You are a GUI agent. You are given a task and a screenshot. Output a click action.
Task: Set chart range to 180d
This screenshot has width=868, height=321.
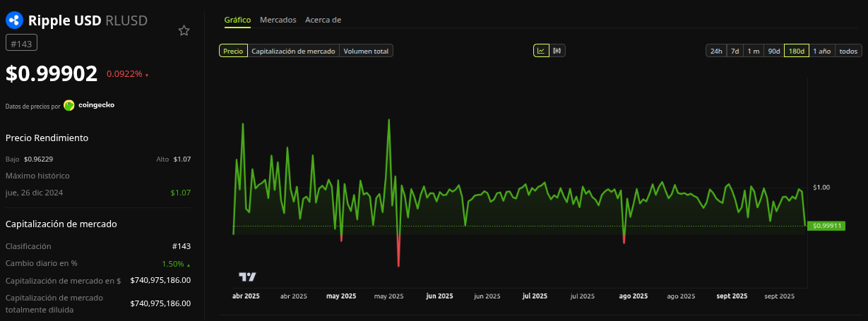[797, 51]
